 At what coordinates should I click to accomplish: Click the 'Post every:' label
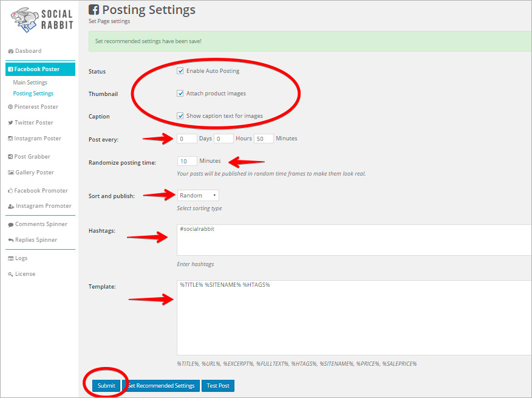[x=103, y=140]
